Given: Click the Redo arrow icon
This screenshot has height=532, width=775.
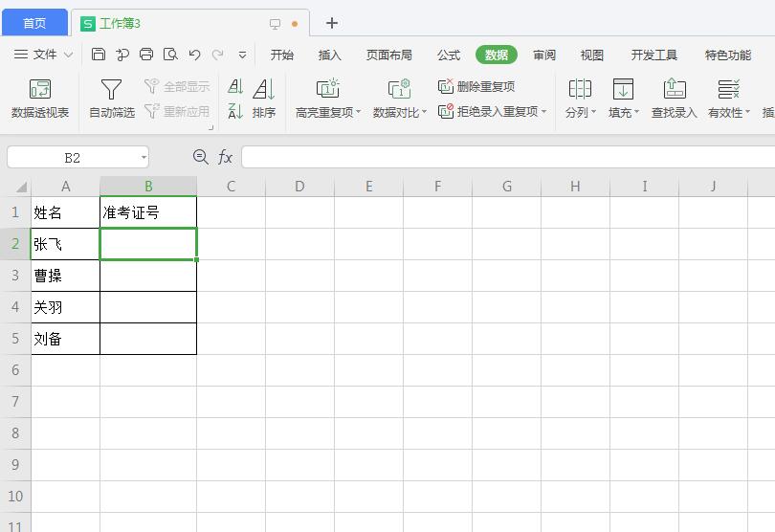Looking at the screenshot, I should tap(217, 55).
